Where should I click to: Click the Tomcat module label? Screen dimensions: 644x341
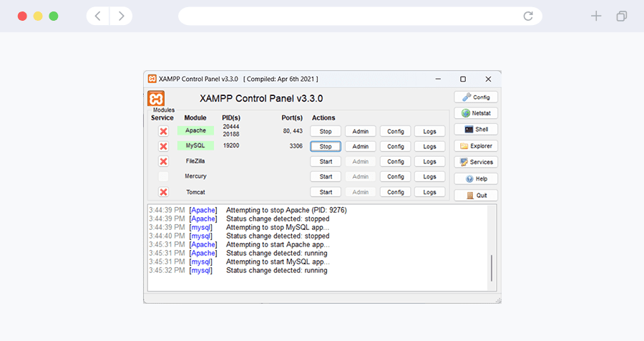(195, 192)
